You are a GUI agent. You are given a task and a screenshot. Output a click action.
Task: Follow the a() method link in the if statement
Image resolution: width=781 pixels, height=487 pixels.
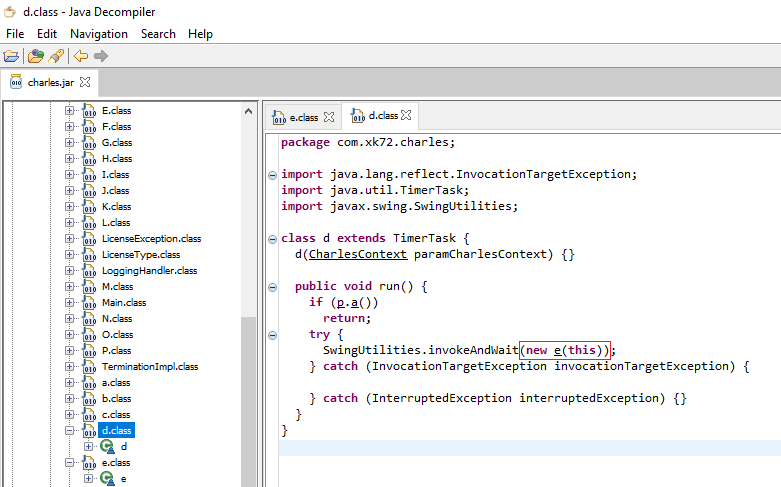tap(354, 302)
